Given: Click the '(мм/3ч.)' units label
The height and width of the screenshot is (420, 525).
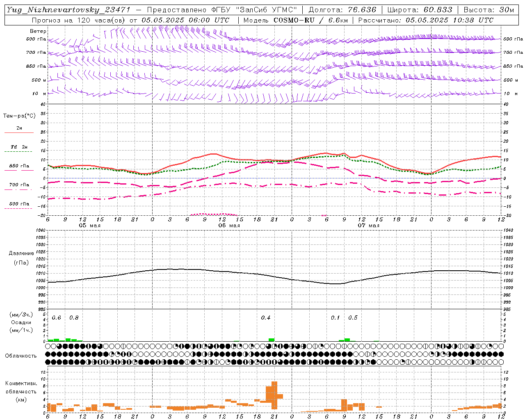Looking at the screenshot, I should point(21,315).
